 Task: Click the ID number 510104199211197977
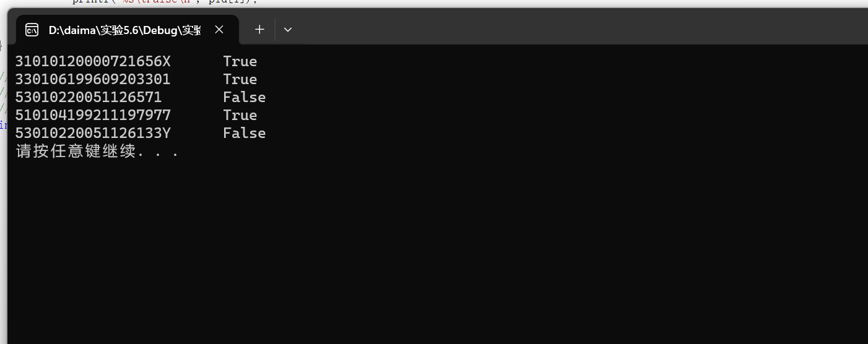point(93,115)
